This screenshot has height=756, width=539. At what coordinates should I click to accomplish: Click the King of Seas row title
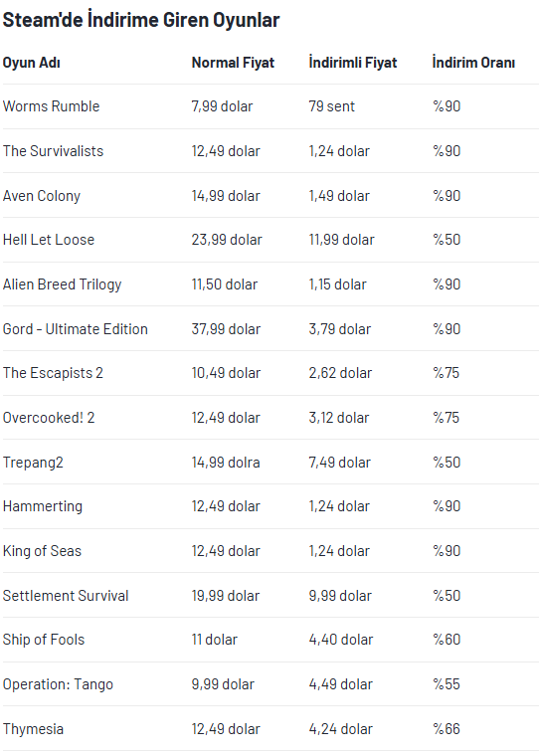click(42, 551)
